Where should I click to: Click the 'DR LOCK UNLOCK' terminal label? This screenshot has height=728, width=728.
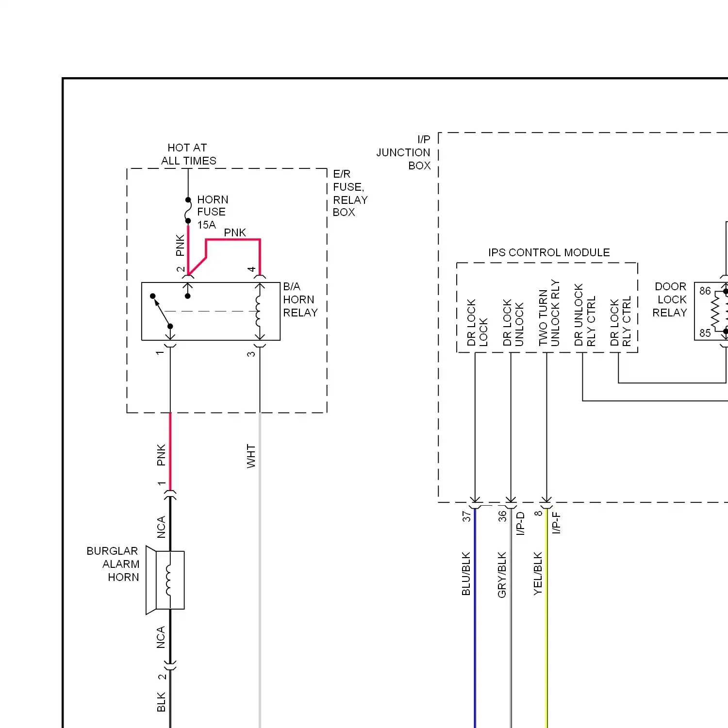pyautogui.click(x=513, y=322)
